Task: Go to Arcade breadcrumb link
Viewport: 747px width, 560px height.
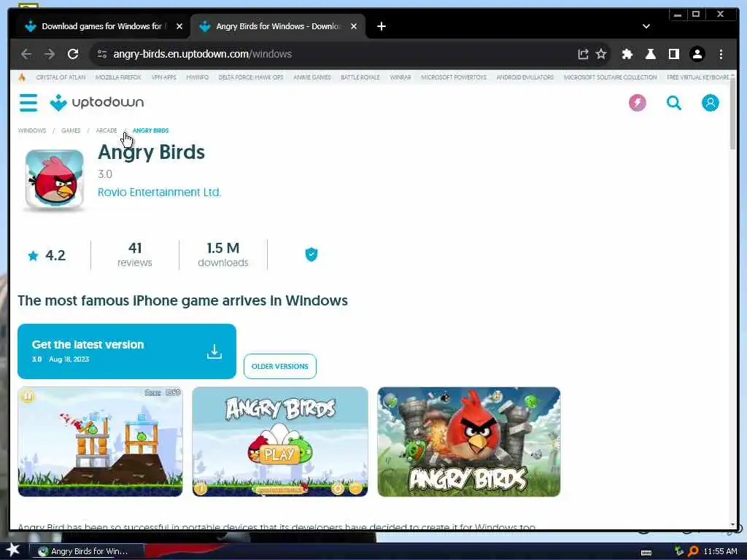Action: 107,131
